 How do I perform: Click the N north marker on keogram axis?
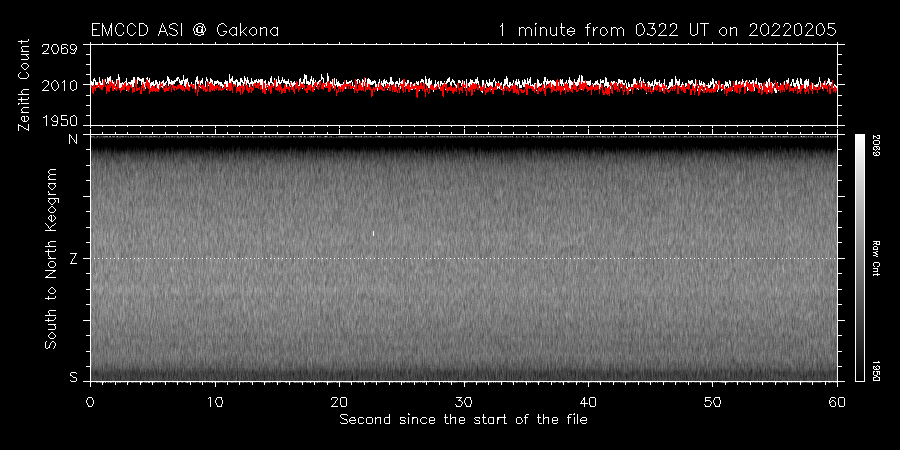click(73, 139)
